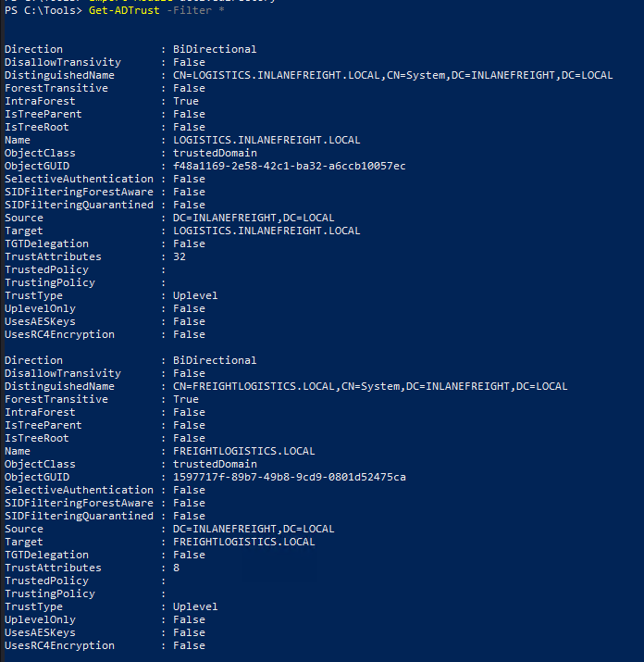Click the IntraForest True value
644x662 pixels.
185,102
